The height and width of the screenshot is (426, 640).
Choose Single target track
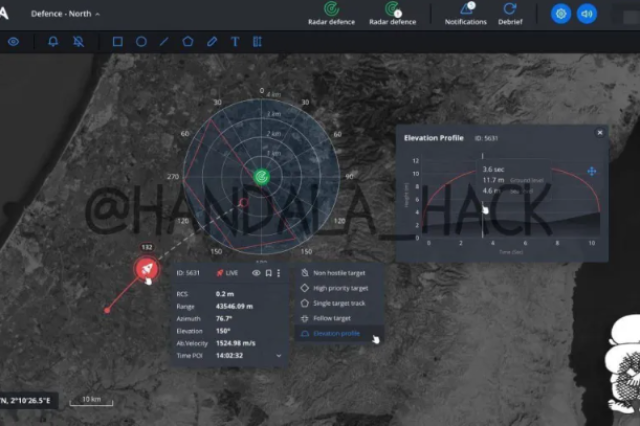coord(338,303)
